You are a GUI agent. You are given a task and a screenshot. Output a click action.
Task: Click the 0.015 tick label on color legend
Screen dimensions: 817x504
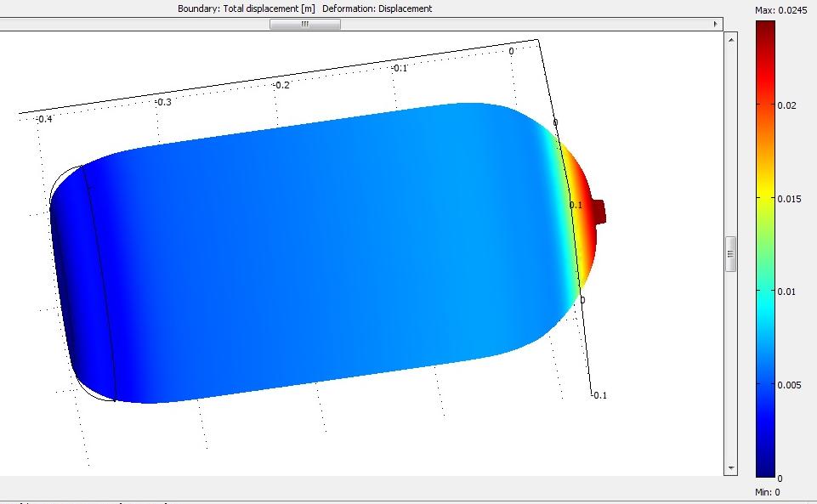point(789,199)
